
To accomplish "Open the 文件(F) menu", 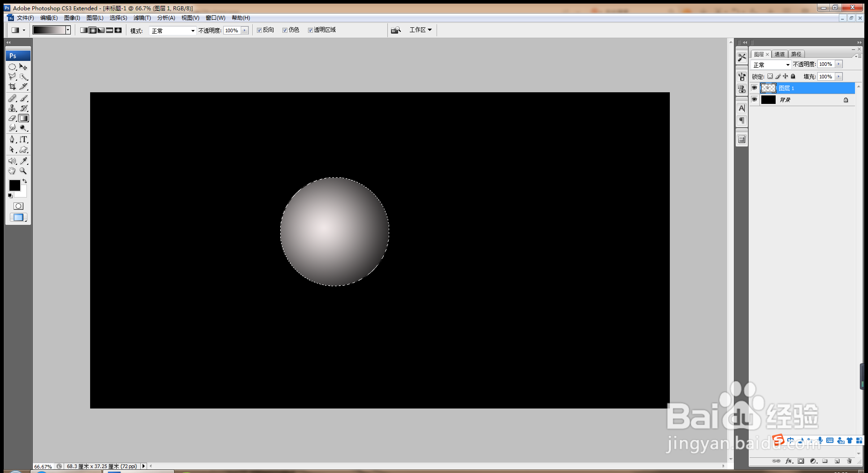I will 26,18.
